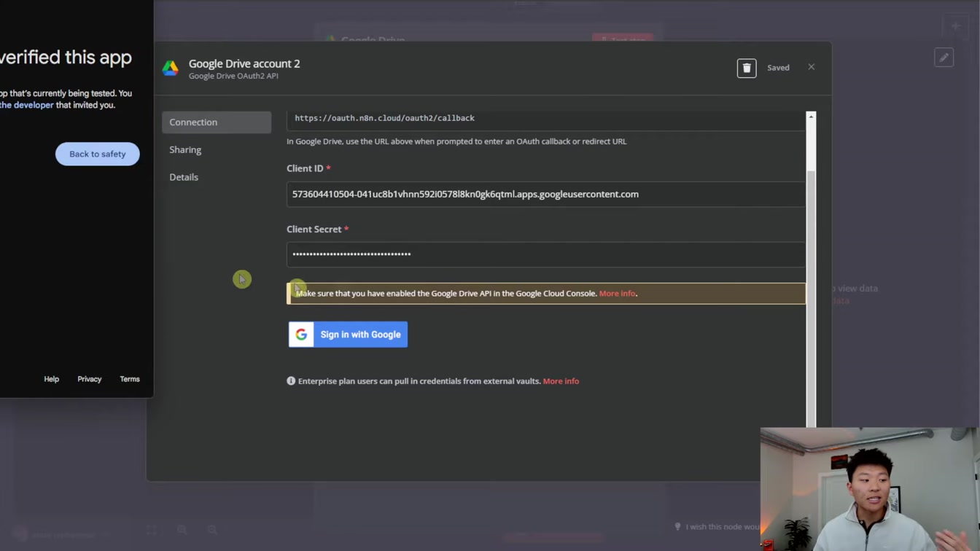Open Privacy link in Google window

pos(90,379)
